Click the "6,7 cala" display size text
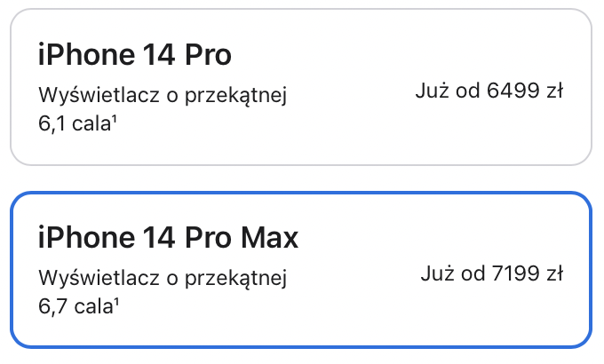This screenshot has width=604, height=364. coord(75,306)
